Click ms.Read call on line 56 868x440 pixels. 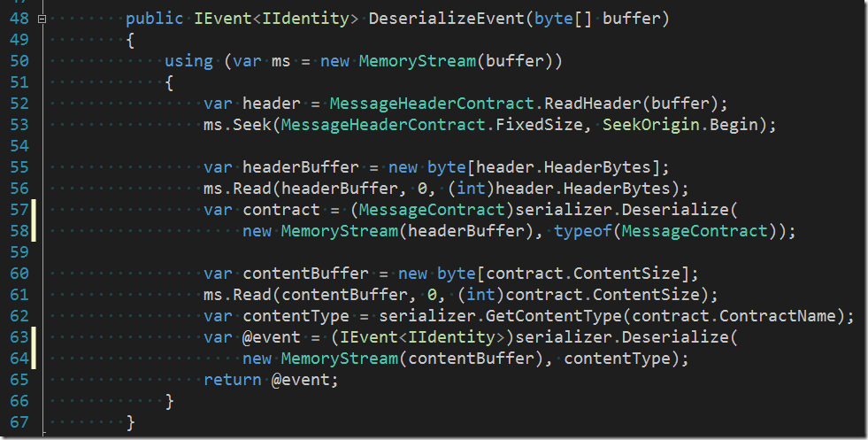[237, 189]
